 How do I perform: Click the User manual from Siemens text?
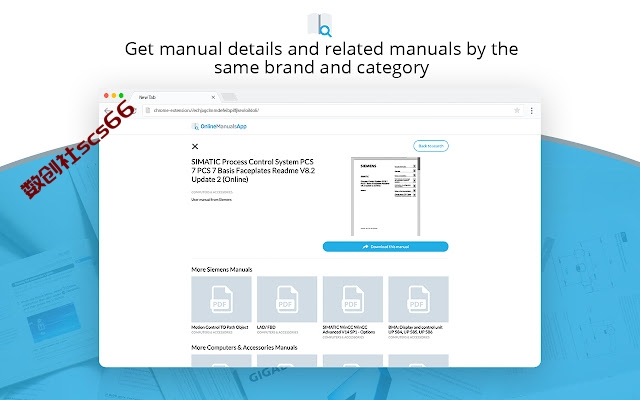tap(211, 200)
